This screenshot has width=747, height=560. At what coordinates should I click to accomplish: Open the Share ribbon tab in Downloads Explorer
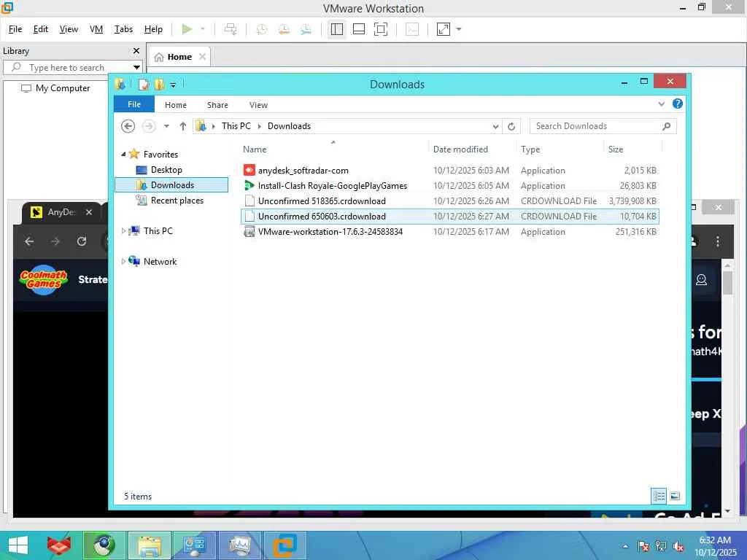tap(217, 105)
